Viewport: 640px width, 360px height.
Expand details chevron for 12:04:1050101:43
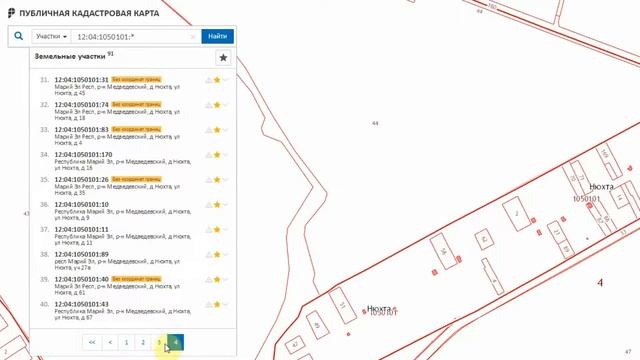(225, 304)
